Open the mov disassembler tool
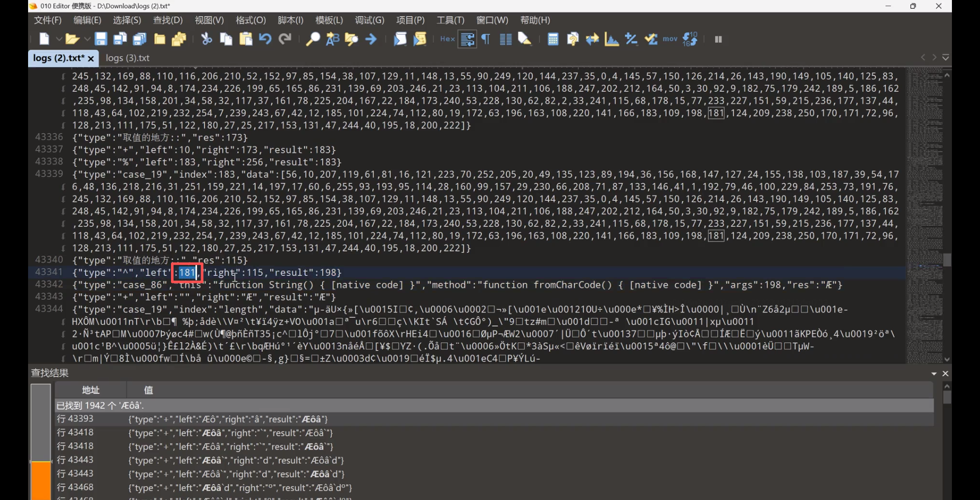The width and height of the screenshot is (980, 500). [670, 39]
